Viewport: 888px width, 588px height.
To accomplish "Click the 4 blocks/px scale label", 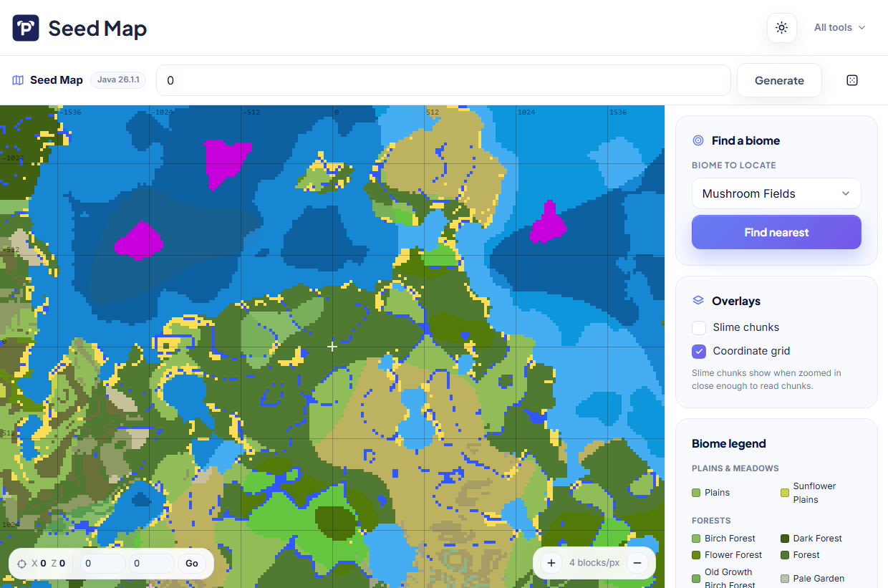I will click(x=594, y=563).
